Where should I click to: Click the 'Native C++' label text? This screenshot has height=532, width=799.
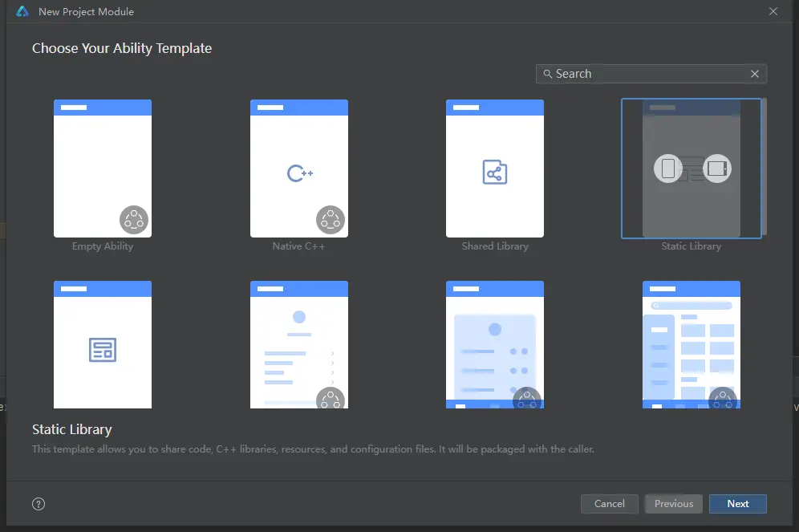click(x=298, y=246)
